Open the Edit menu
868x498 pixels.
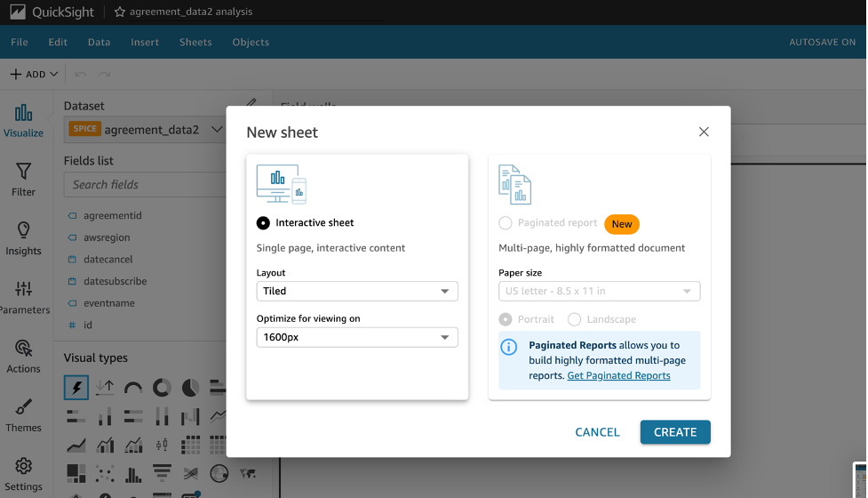58,42
